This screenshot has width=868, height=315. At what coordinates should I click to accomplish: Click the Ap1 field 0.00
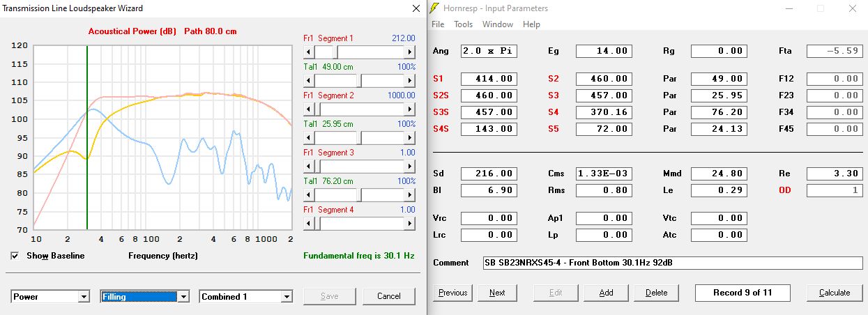click(604, 218)
